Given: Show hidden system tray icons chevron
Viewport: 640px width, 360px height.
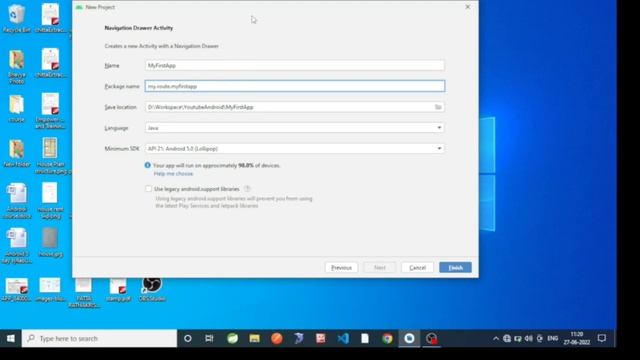Looking at the screenshot, I should click(496, 338).
